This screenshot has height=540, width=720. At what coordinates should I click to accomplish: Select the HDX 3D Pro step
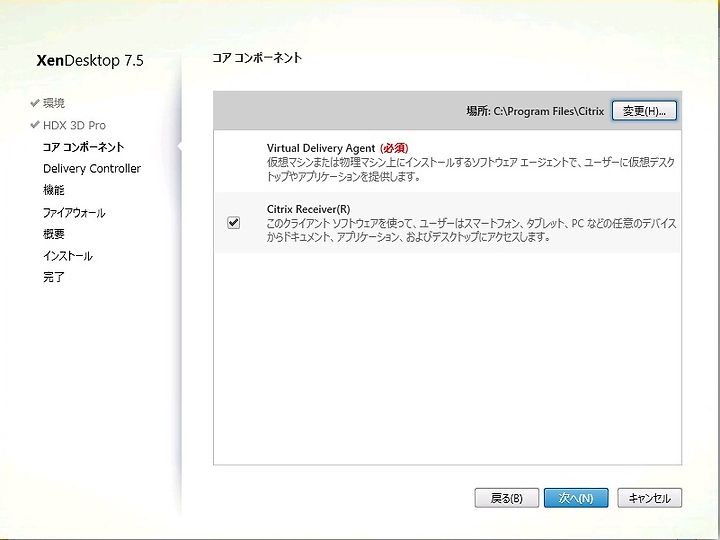click(74, 125)
